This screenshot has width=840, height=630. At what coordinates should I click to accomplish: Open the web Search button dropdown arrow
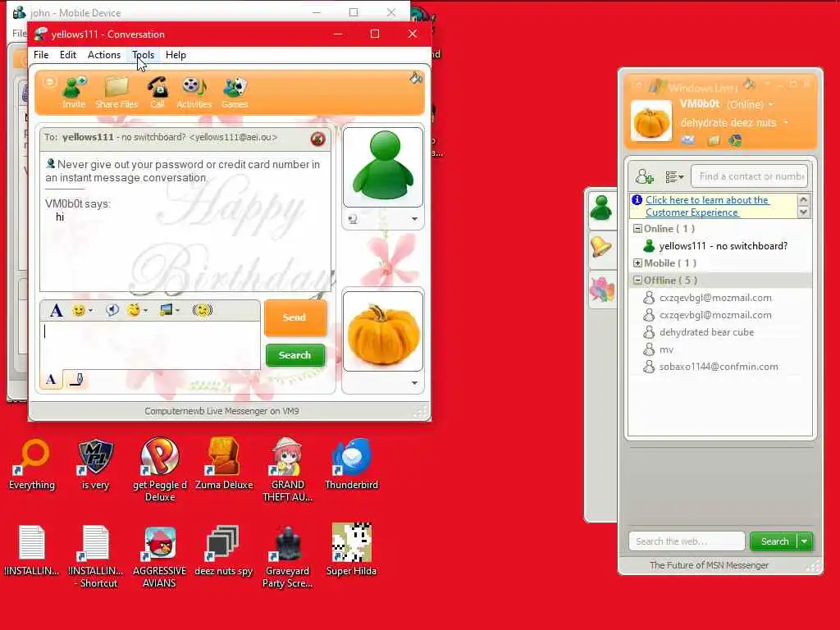click(805, 541)
